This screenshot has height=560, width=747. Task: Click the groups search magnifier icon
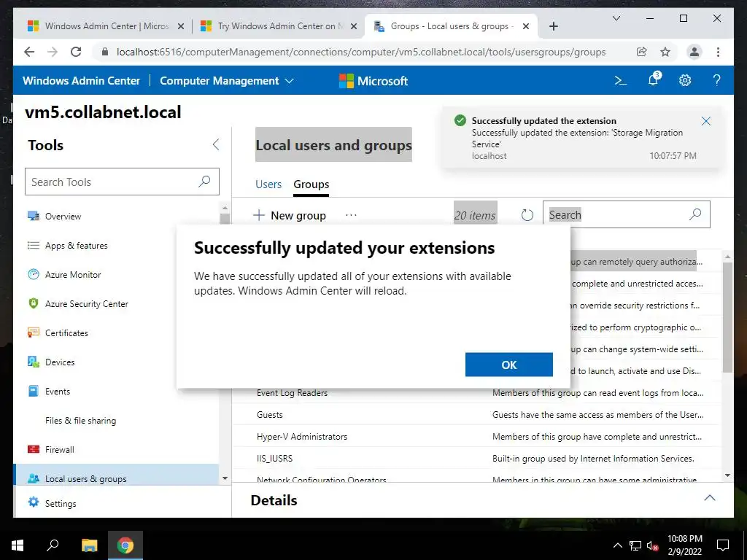coord(695,215)
